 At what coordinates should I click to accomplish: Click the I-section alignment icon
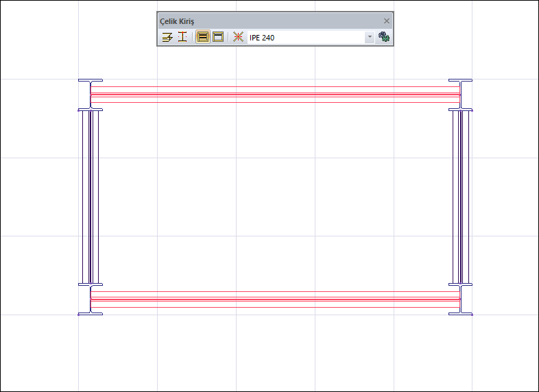click(x=182, y=37)
